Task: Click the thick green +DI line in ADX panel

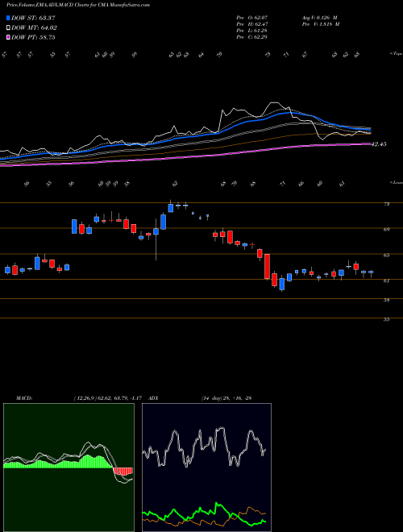Action: pyautogui.click(x=204, y=513)
